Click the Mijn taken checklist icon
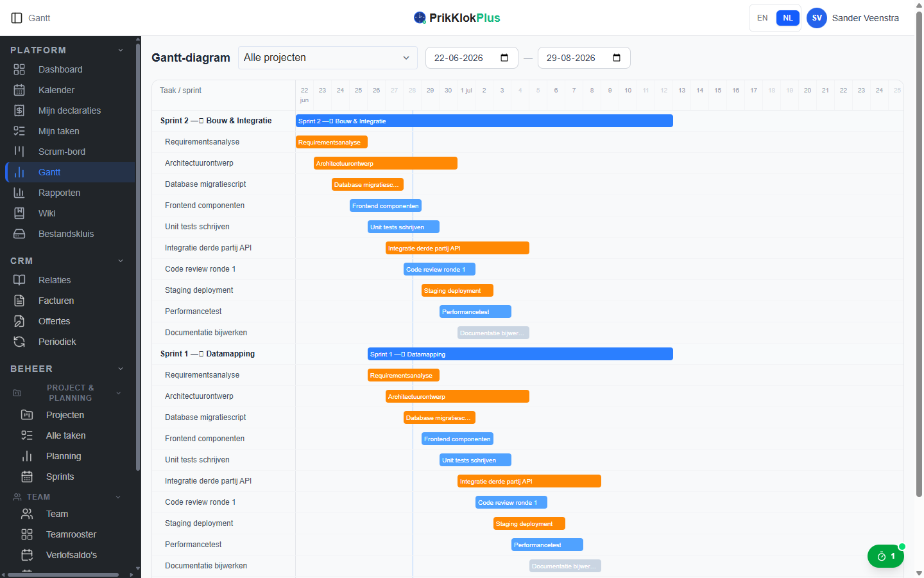924x578 pixels. 19,131
